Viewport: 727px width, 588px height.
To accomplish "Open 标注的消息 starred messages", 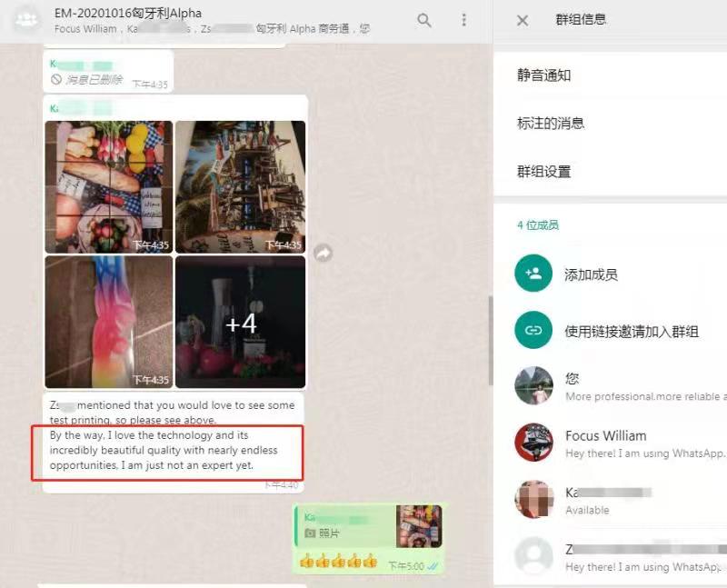I will pos(551,124).
